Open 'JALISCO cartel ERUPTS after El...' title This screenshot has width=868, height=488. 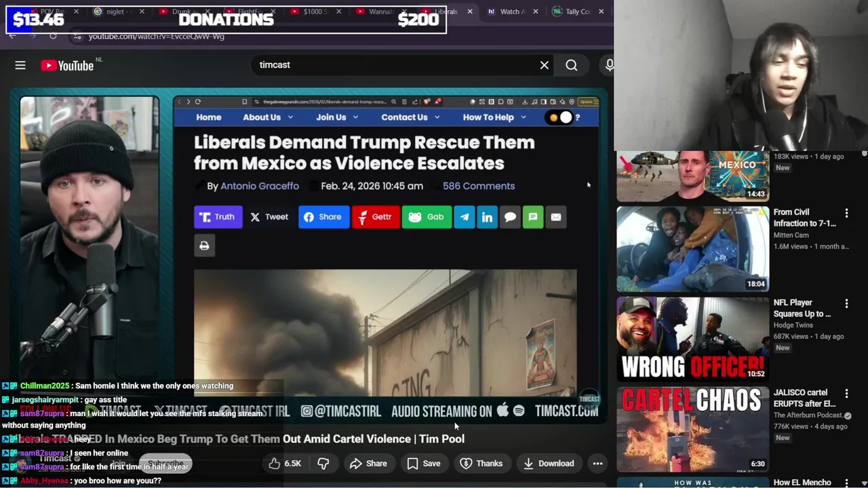coord(804,398)
